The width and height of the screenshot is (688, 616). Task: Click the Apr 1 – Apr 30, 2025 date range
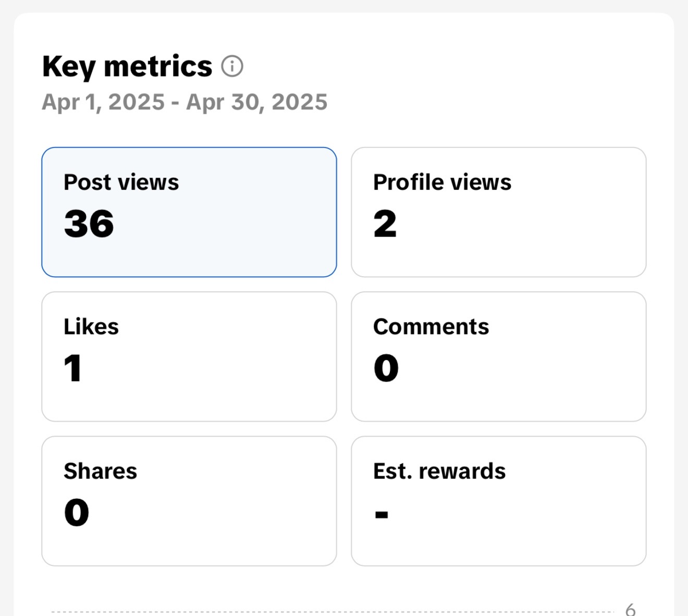pyautogui.click(x=185, y=102)
